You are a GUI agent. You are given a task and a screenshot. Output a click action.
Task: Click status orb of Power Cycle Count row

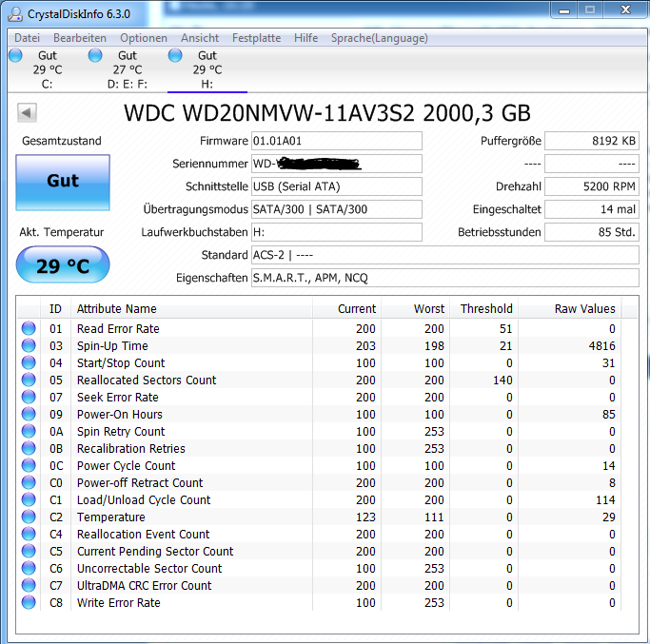(29, 465)
